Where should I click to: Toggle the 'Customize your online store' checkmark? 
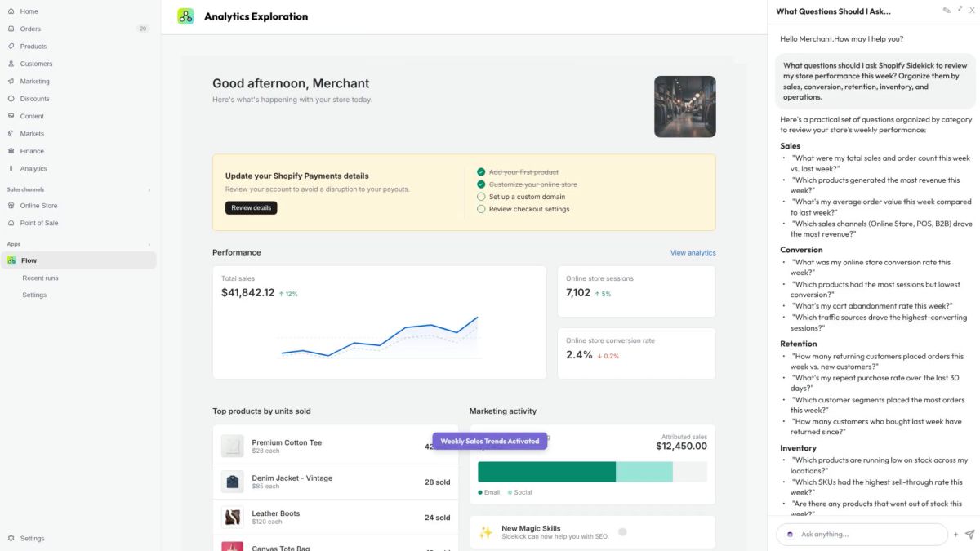pyautogui.click(x=482, y=184)
